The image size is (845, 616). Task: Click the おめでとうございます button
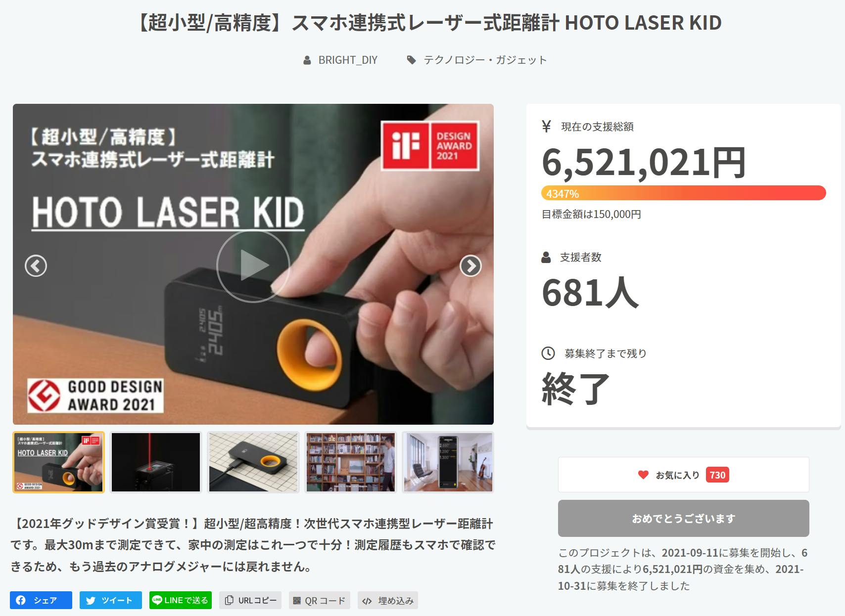pos(684,518)
